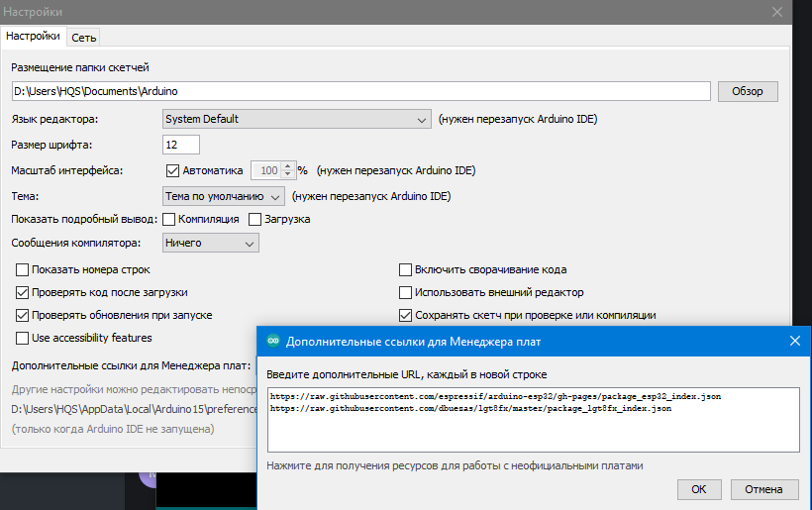
Task: Click the Обзор browse button
Action: point(748,91)
